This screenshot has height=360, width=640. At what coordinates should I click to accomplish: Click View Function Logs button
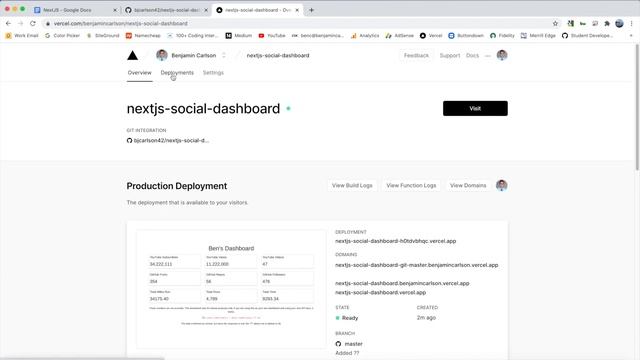point(411,185)
